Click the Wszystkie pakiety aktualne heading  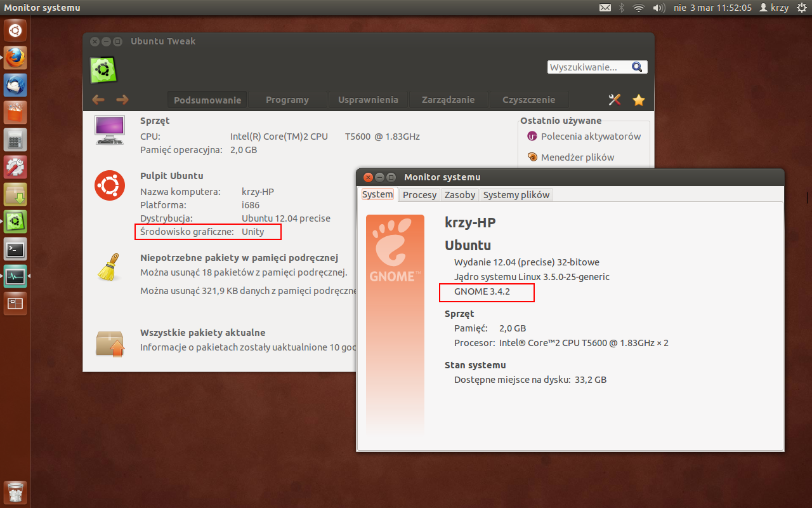pyautogui.click(x=202, y=333)
